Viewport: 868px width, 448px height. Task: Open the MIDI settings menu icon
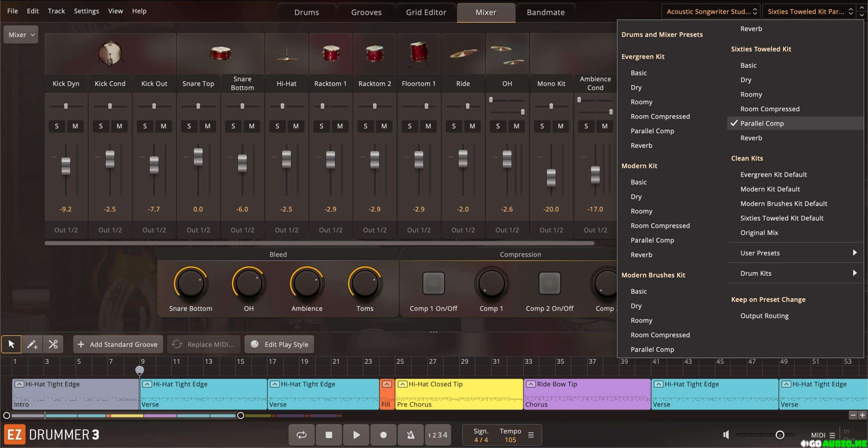click(832, 435)
